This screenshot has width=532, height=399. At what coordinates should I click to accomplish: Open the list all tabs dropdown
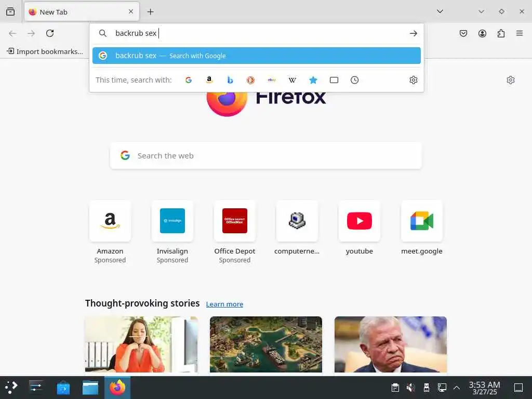440,11
